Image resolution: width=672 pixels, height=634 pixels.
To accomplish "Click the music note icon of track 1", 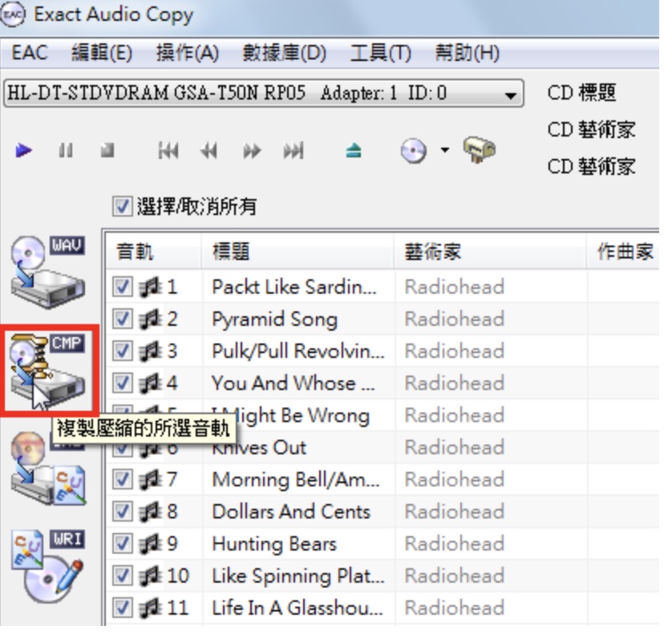I will coord(151,287).
